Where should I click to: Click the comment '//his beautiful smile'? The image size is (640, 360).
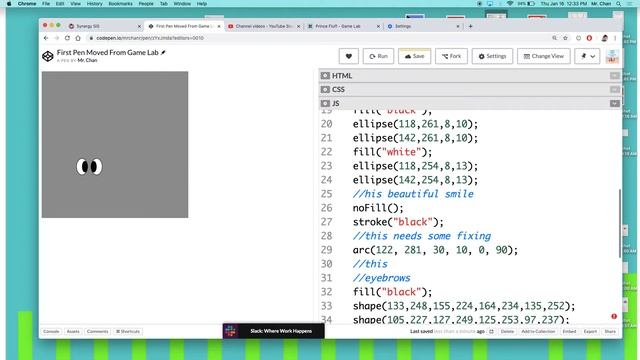[413, 194]
